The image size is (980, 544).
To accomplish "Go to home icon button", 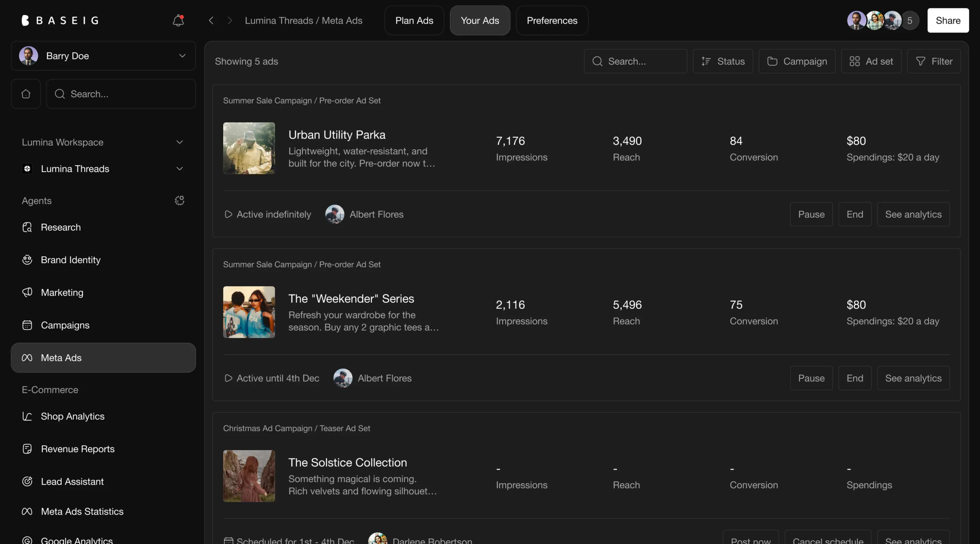I will [x=26, y=94].
